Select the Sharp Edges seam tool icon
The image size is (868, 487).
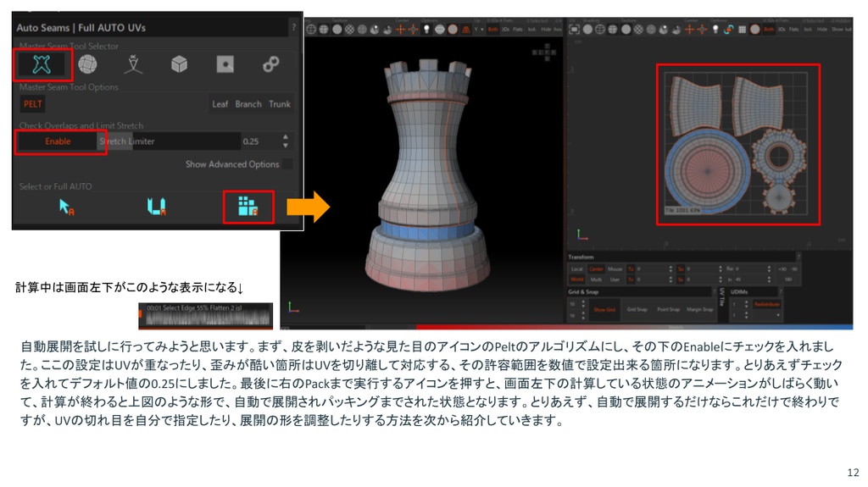[x=133, y=64]
